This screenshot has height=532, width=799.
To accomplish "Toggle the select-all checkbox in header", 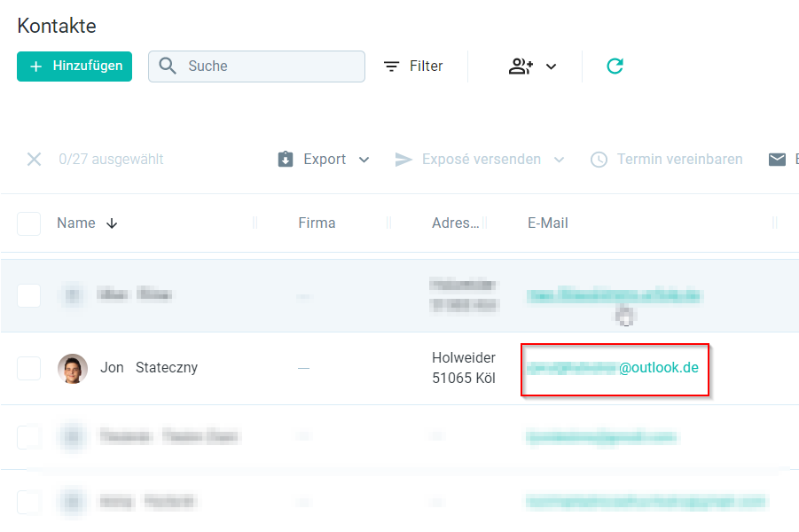I will pyautogui.click(x=29, y=223).
